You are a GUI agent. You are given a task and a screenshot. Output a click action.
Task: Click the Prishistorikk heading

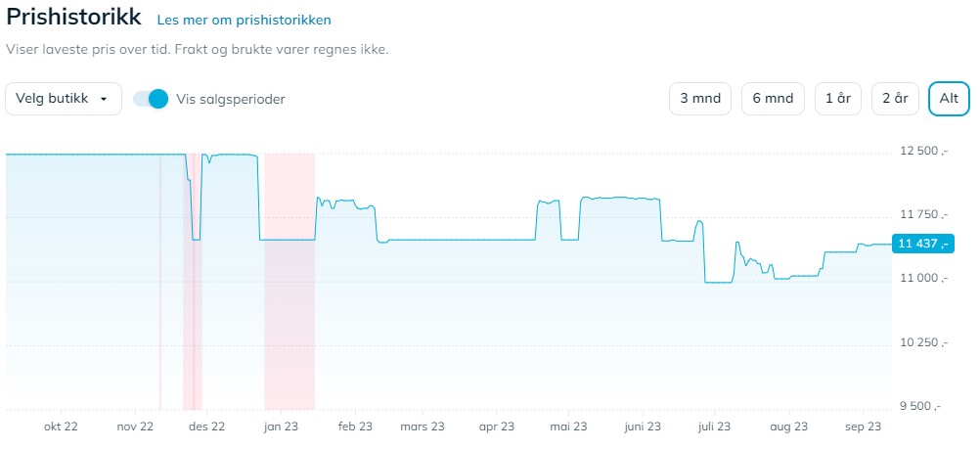74,19
